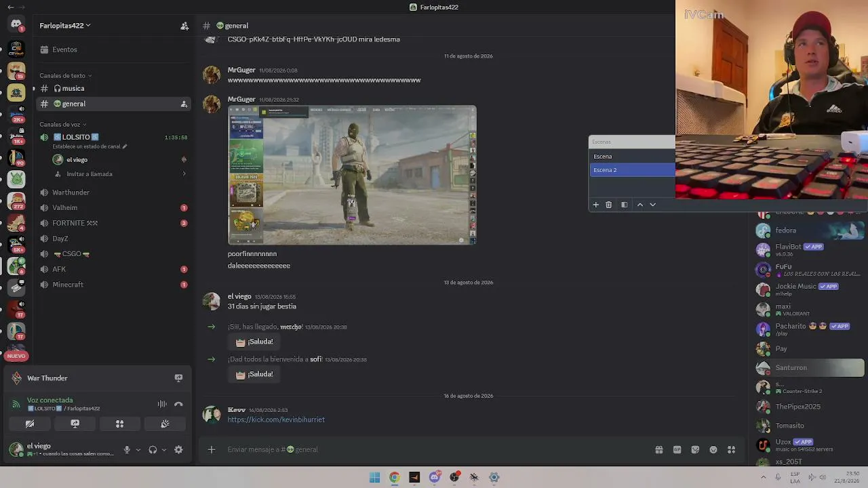Click ¡Saluda! button under metcho's welcome
This screenshot has width=868, height=488.
pos(254,342)
